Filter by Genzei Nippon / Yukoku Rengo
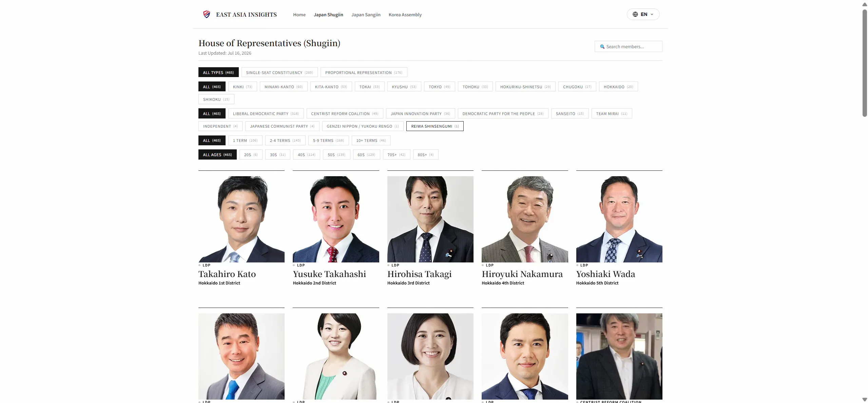Screen dimensions: 868x403 point(363,126)
